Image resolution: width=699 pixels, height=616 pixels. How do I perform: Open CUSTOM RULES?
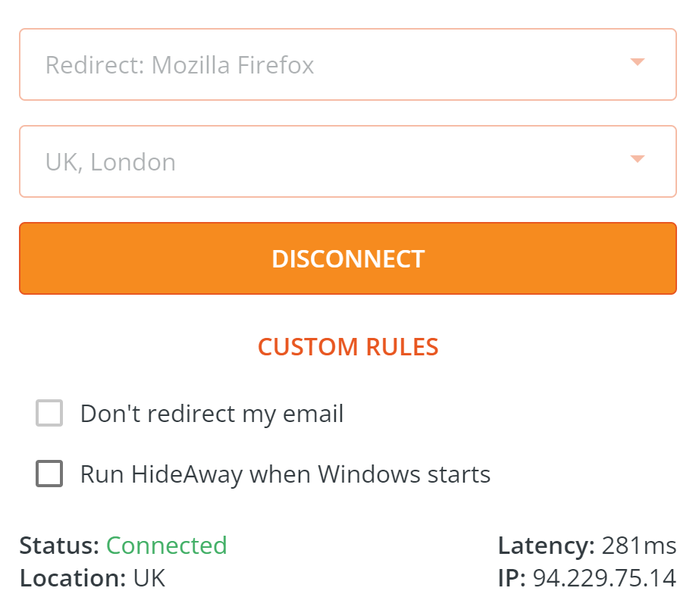coord(348,347)
